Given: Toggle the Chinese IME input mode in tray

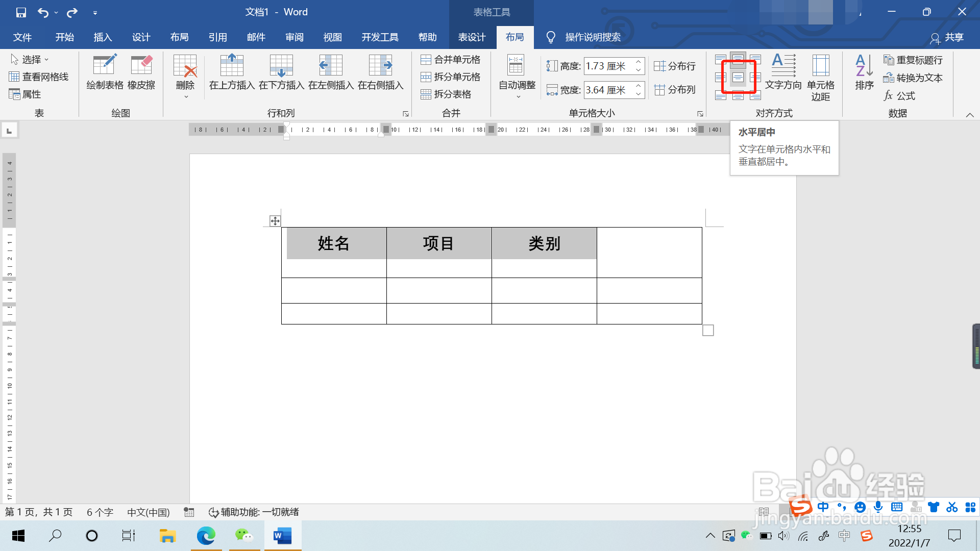Looking at the screenshot, I should point(823,507).
